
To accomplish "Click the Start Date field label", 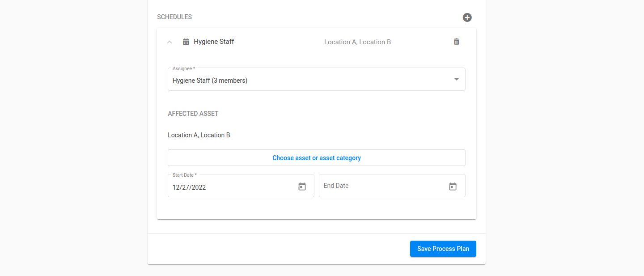I will (184, 175).
